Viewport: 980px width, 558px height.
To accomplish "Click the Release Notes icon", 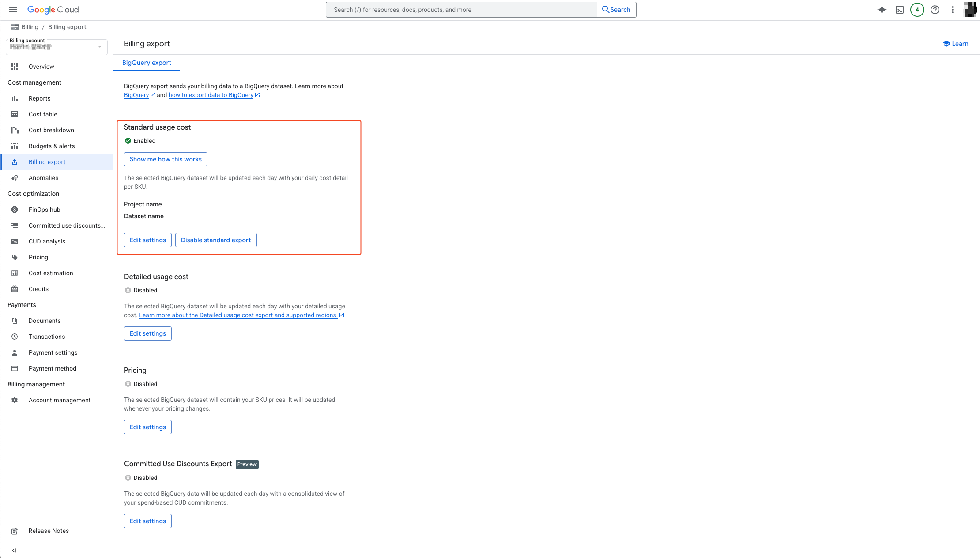I will 15,531.
